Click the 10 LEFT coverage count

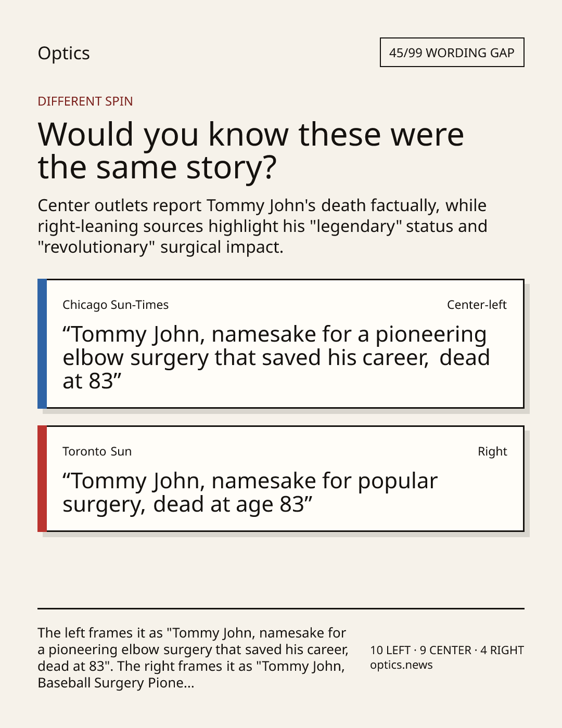point(390,650)
